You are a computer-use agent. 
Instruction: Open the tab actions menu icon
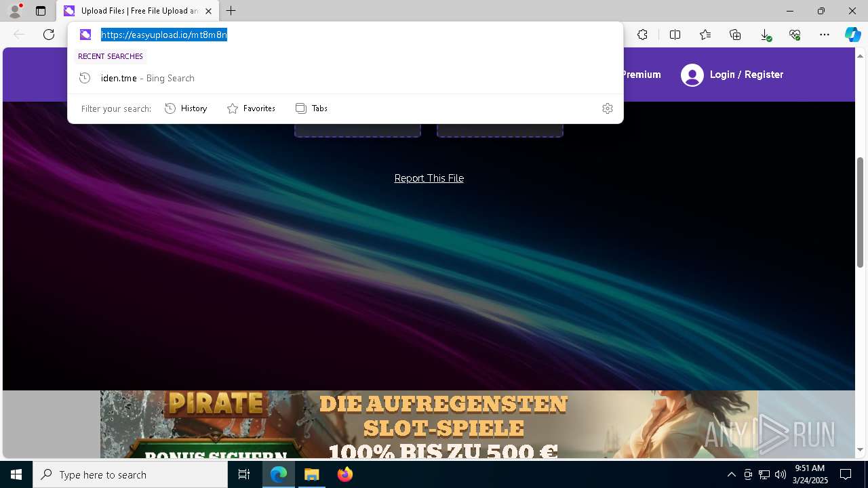tap(41, 11)
